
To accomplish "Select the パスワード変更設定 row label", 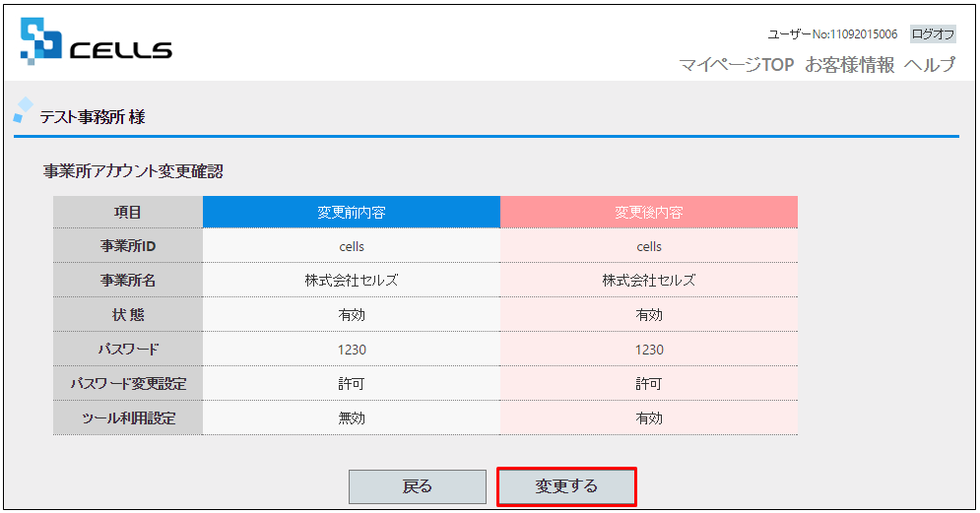I will coord(127,383).
